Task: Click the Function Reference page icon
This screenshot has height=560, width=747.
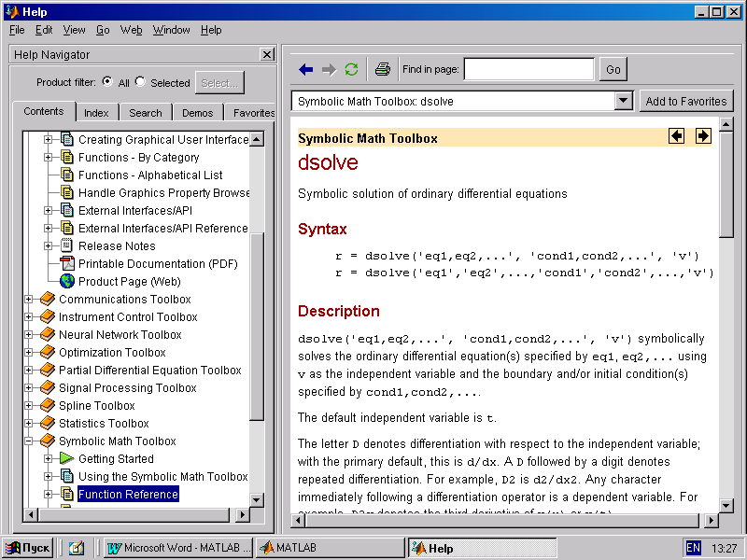Action: point(67,494)
